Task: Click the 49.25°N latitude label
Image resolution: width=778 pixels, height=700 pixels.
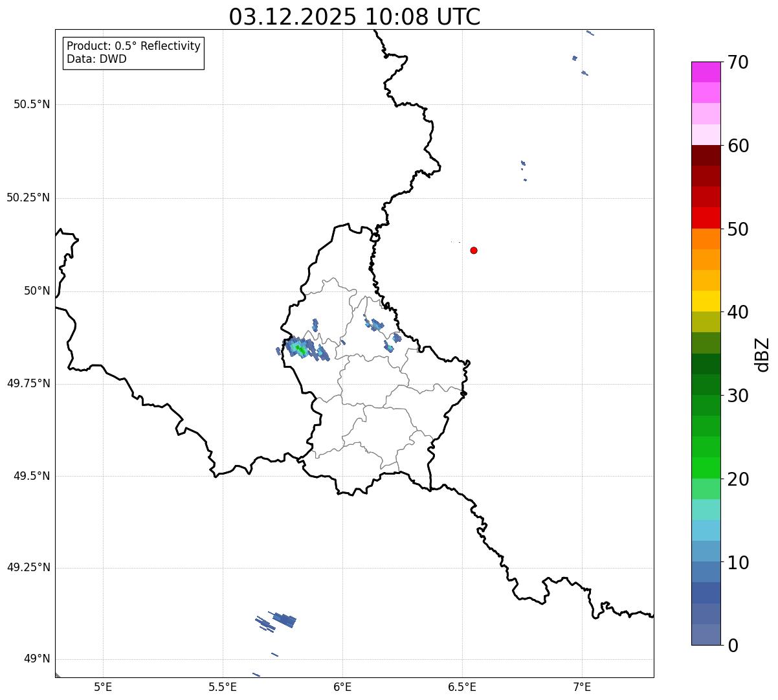Action: pyautogui.click(x=28, y=568)
